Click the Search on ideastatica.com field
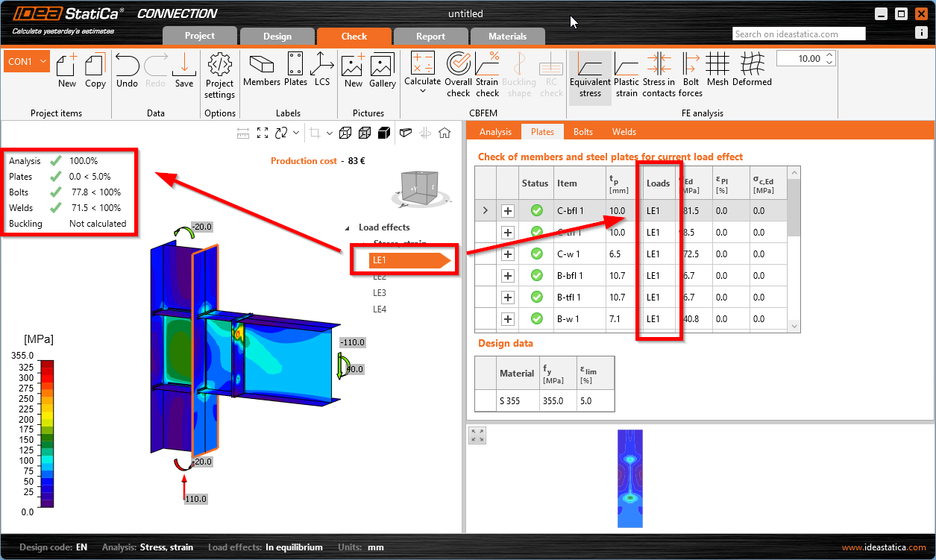 [x=798, y=34]
